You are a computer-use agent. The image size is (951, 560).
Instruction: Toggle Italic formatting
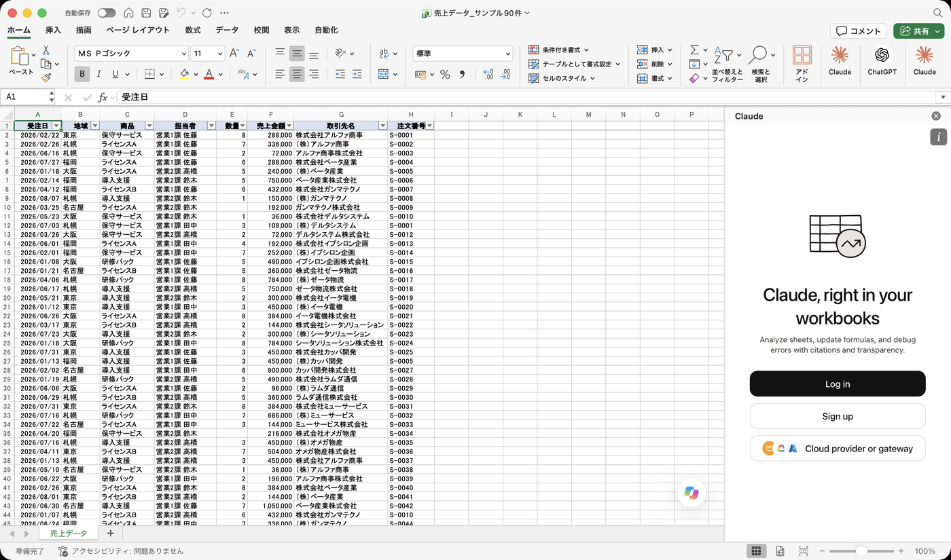click(99, 75)
